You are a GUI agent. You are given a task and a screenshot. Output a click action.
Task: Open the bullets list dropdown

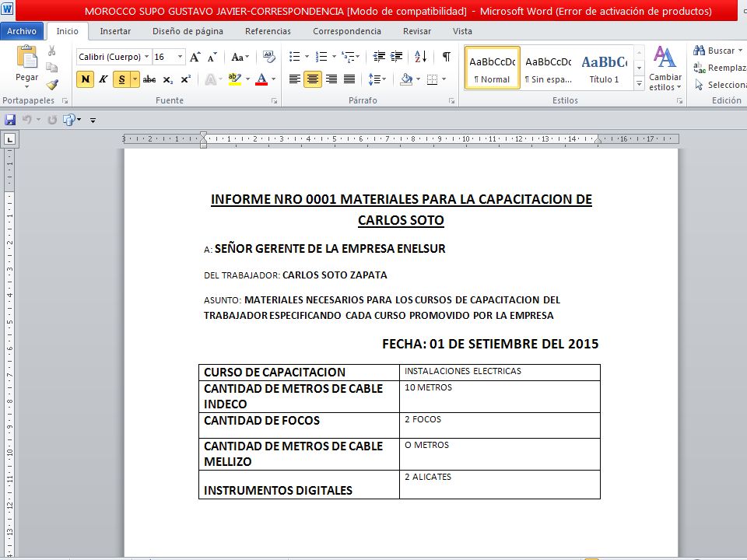pos(307,57)
